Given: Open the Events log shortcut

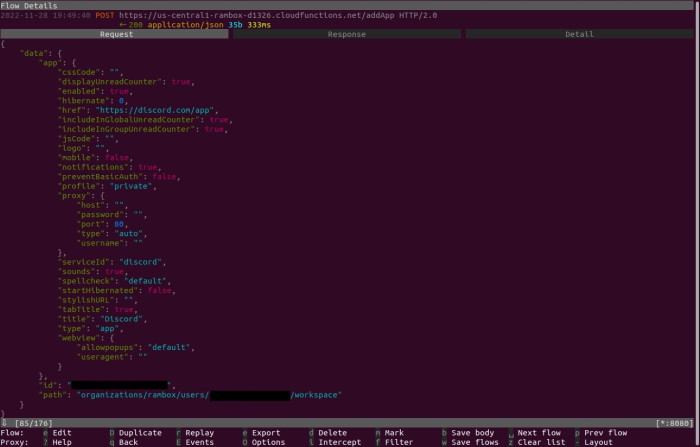Looking at the screenshot, I should coord(200,441).
